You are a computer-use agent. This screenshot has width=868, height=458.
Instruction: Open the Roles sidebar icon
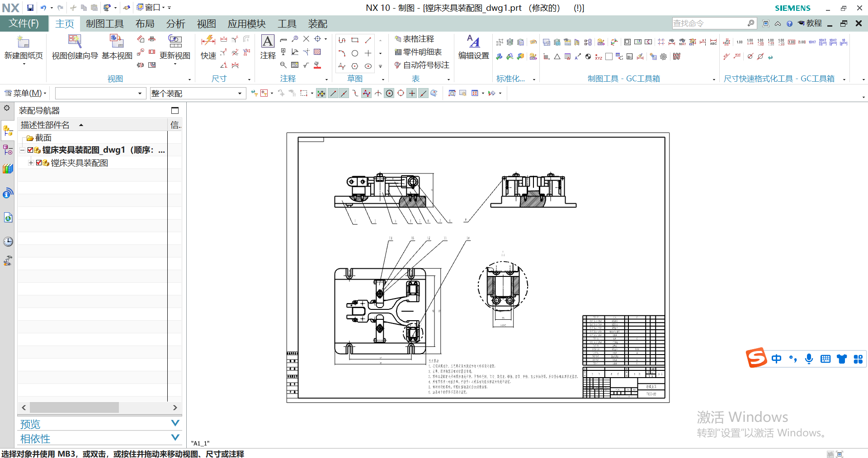coord(8,261)
